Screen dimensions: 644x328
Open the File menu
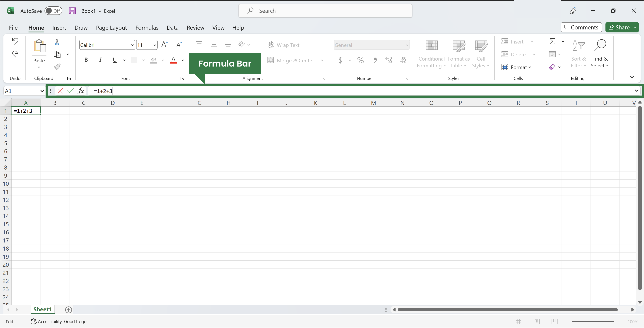pyautogui.click(x=13, y=28)
